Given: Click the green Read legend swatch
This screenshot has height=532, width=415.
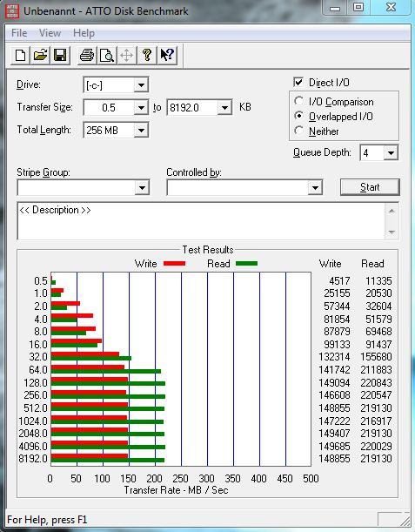Looking at the screenshot, I should (246, 263).
